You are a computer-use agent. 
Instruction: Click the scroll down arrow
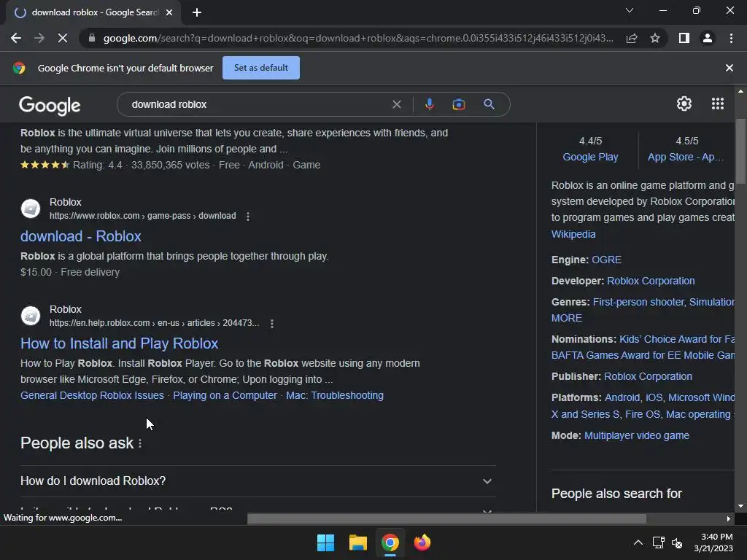pyautogui.click(x=740, y=506)
